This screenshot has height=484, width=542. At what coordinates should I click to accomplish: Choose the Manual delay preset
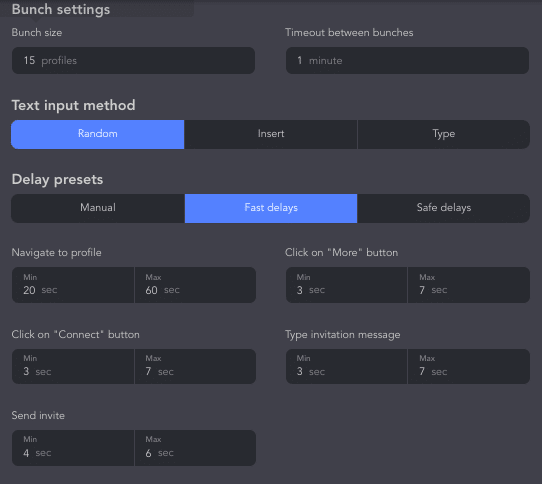(98, 208)
